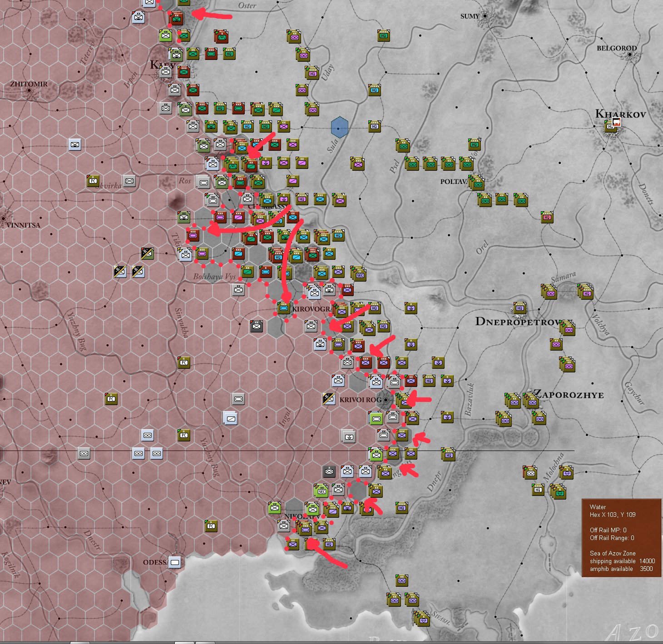Click the KIROVOGRAD city label
Screen dimensions: 663x644
[312, 309]
